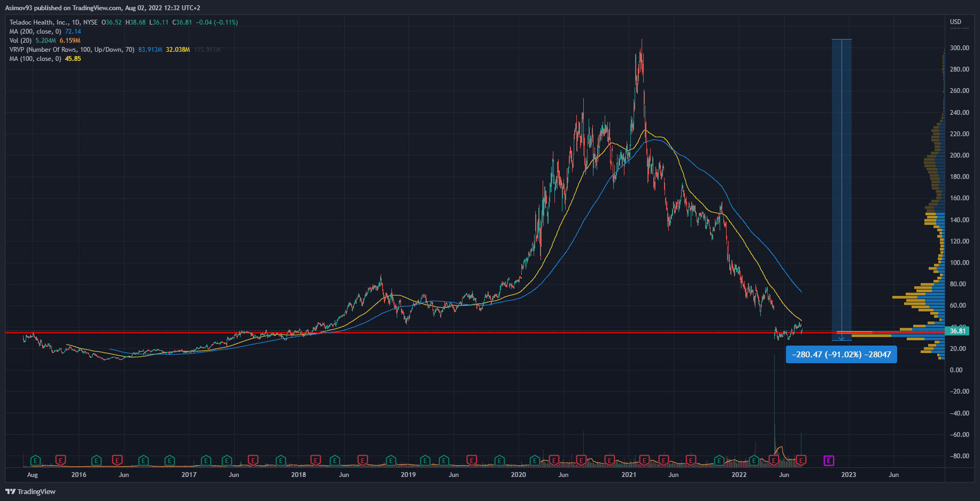Screen dimensions: 980x501
Task: Select the Vol (20) indicator legend
Action: (x=20, y=41)
